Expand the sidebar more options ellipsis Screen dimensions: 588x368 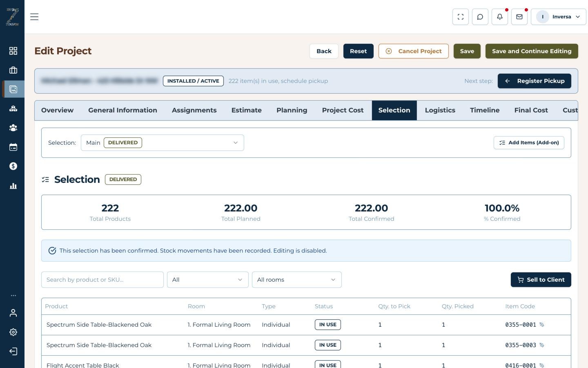[x=13, y=295]
